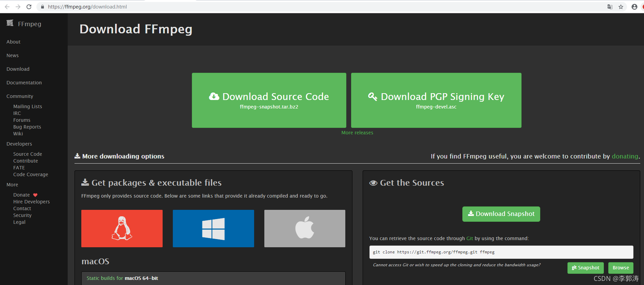The width and height of the screenshot is (644, 285).
Task: Open the user profile icon
Action: (x=634, y=7)
